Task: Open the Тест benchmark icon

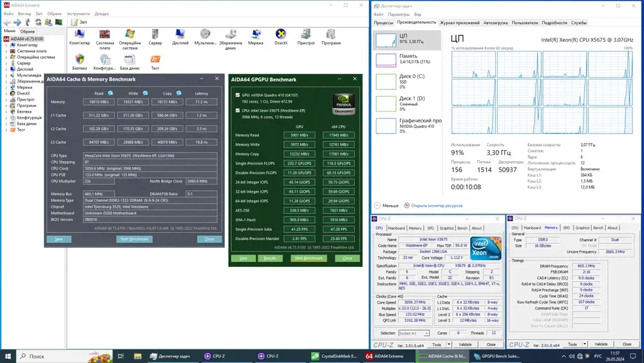Action: (155, 60)
